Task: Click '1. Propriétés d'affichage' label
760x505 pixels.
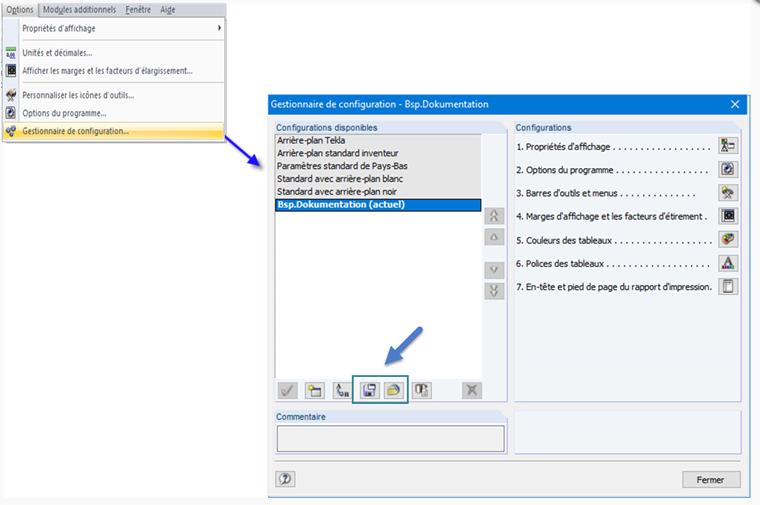Action: pos(563,147)
